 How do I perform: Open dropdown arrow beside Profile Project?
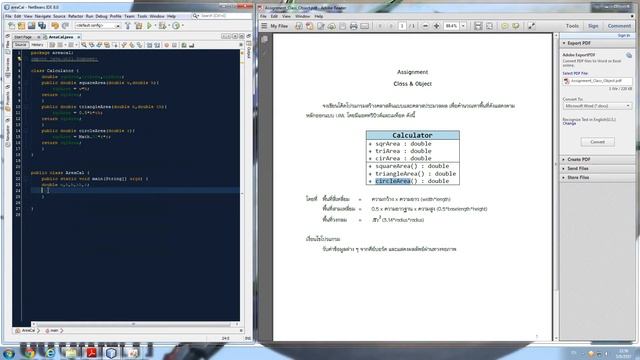[182, 26]
